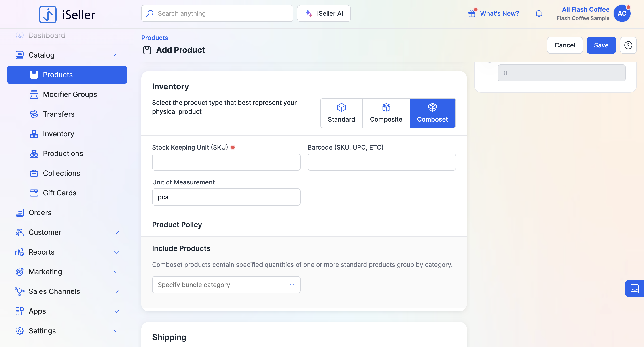Open Gift Cards page
This screenshot has height=347, width=644.
(59, 193)
